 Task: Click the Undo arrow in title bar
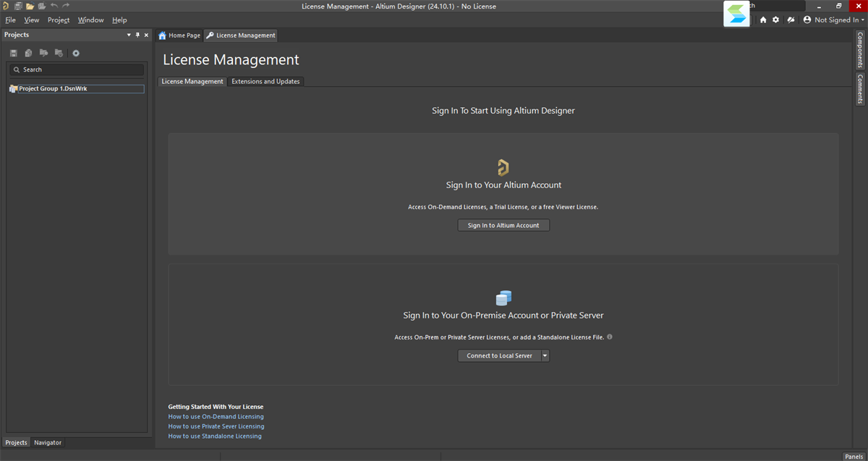(x=54, y=6)
